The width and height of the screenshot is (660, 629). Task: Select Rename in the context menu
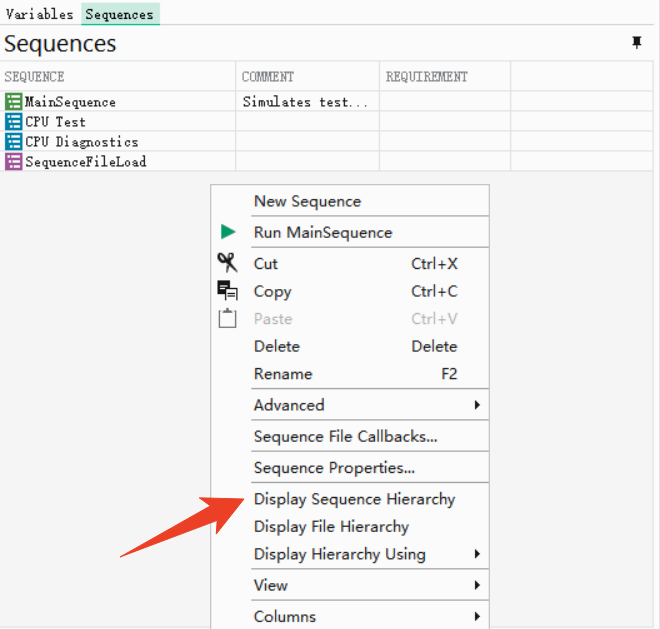click(283, 374)
